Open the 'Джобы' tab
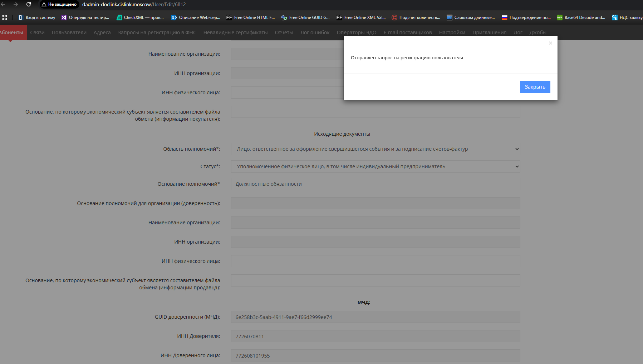Image resolution: width=643 pixels, height=364 pixels. pos(538,33)
